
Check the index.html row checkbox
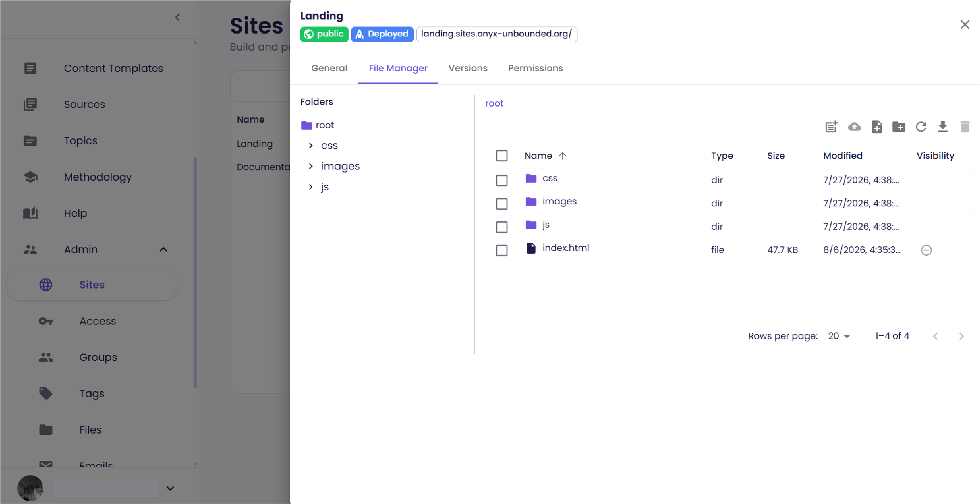(x=502, y=250)
